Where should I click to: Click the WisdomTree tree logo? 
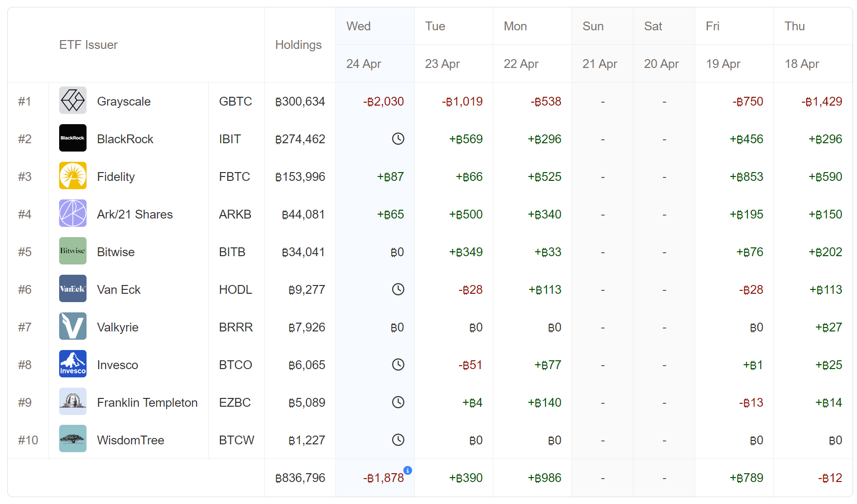tap(72, 439)
